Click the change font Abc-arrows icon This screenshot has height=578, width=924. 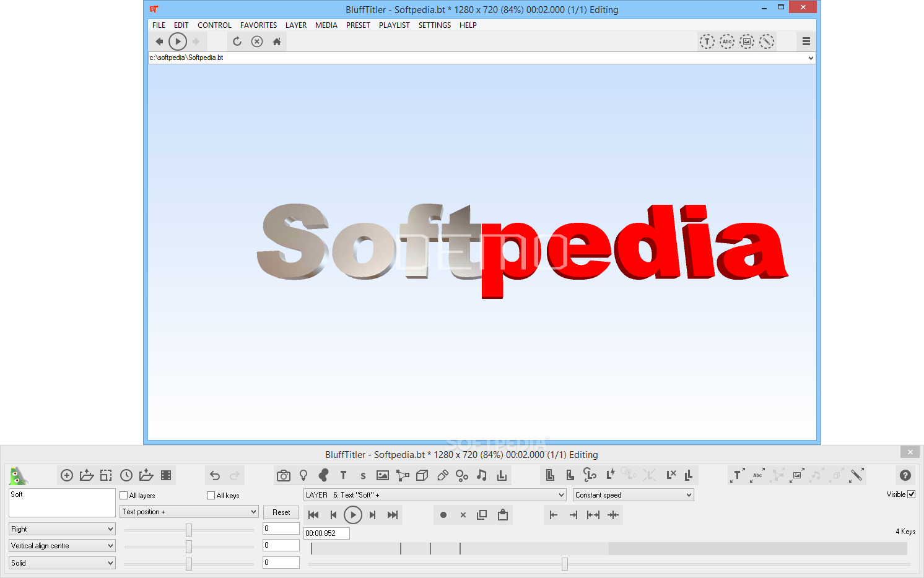[757, 475]
